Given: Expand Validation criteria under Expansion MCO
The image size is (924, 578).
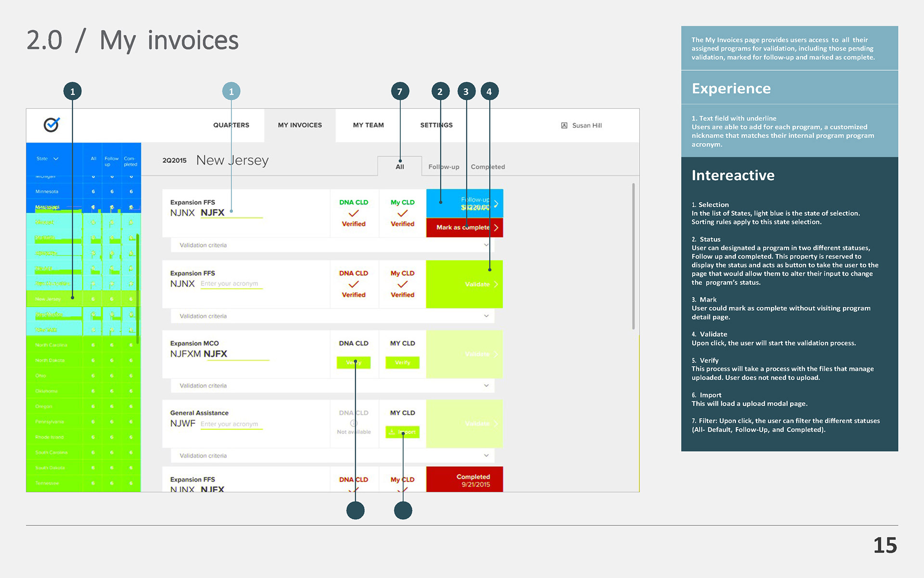Looking at the screenshot, I should (486, 386).
